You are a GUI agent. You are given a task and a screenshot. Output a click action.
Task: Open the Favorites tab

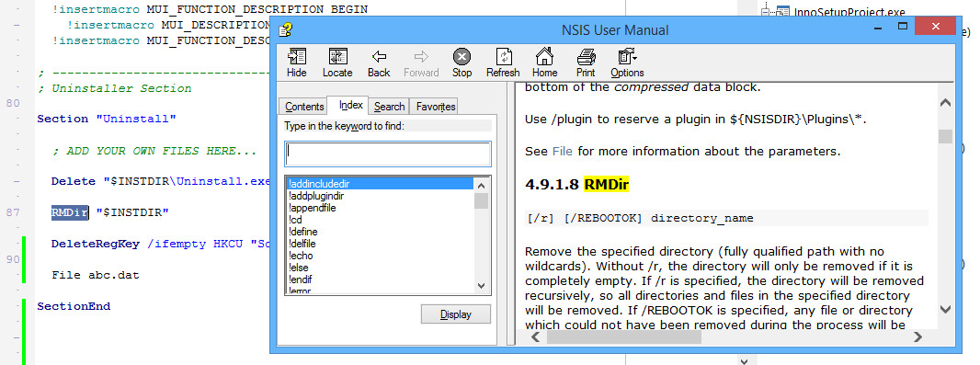pos(436,107)
